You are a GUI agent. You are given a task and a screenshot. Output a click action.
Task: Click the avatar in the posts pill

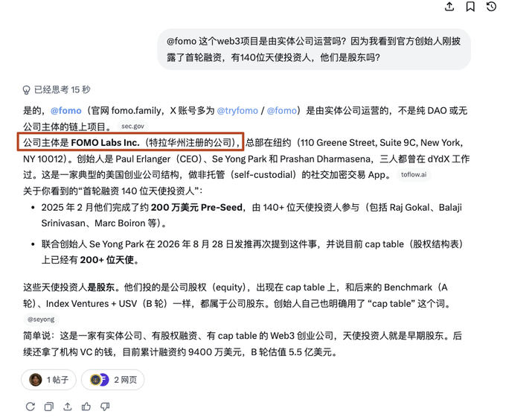click(35, 380)
